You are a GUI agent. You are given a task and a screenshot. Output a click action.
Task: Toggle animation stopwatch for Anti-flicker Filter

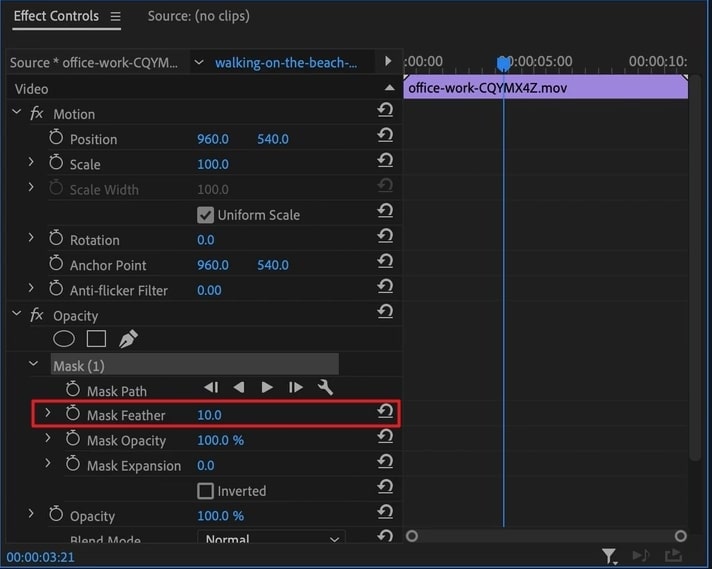pos(56,288)
